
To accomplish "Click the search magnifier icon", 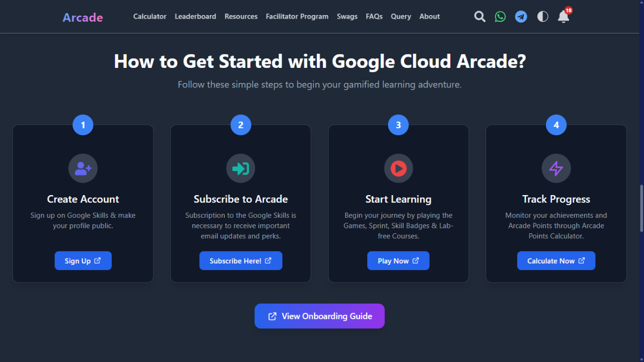I will click(480, 17).
